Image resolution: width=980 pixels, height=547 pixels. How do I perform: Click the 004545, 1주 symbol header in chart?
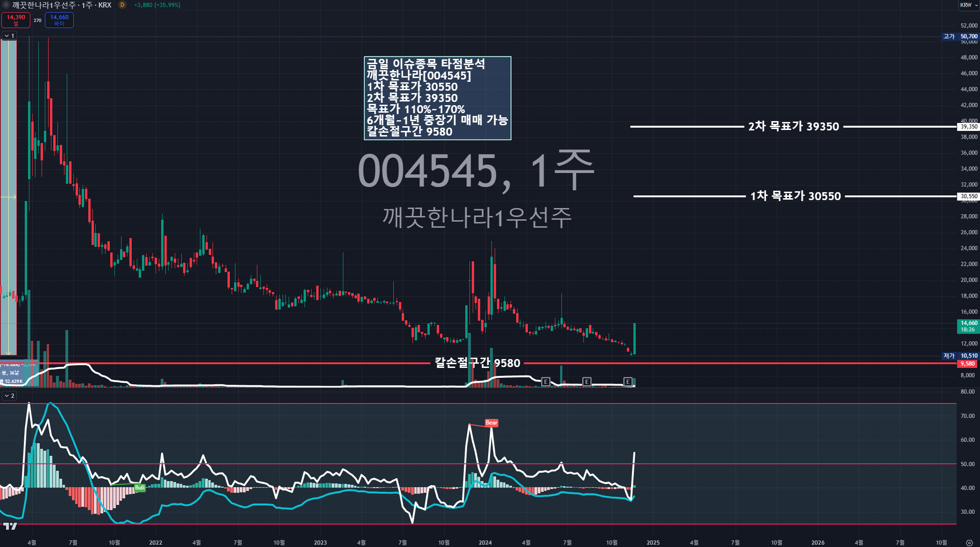pos(476,171)
